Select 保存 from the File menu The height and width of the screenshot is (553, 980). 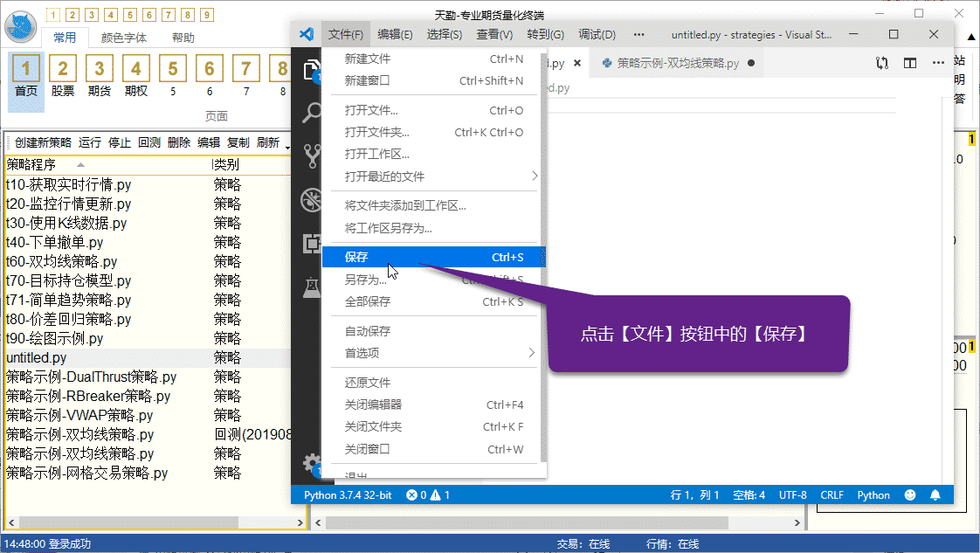coord(356,257)
